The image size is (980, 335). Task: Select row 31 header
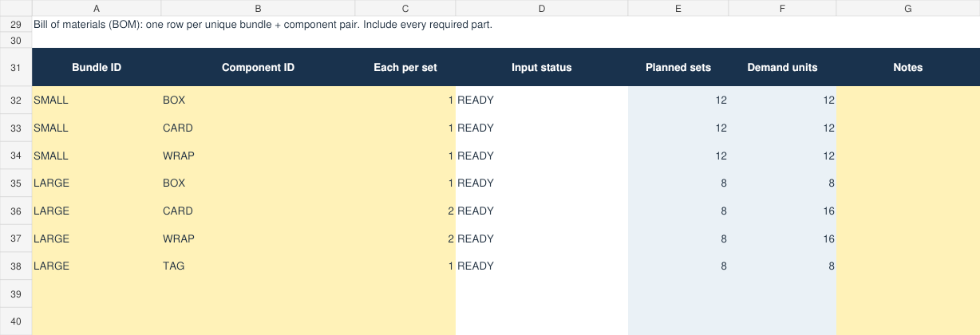tap(16, 67)
